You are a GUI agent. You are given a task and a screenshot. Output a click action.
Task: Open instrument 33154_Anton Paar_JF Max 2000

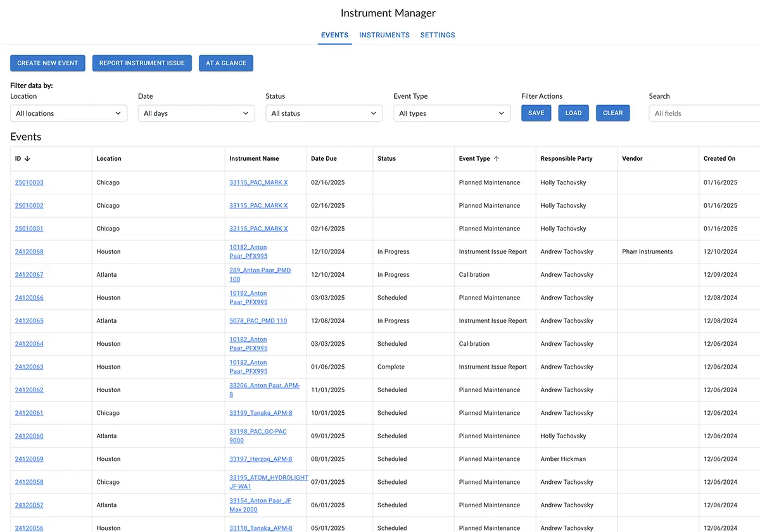point(260,505)
